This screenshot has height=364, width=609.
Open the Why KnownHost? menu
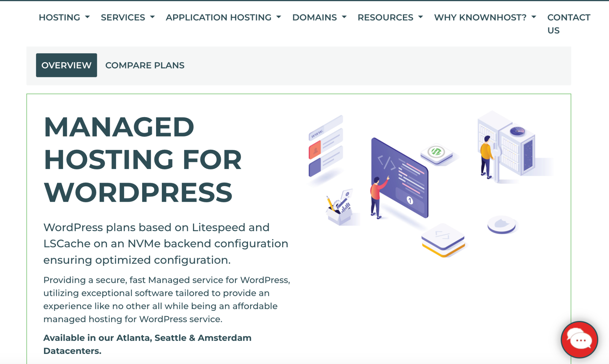point(485,18)
